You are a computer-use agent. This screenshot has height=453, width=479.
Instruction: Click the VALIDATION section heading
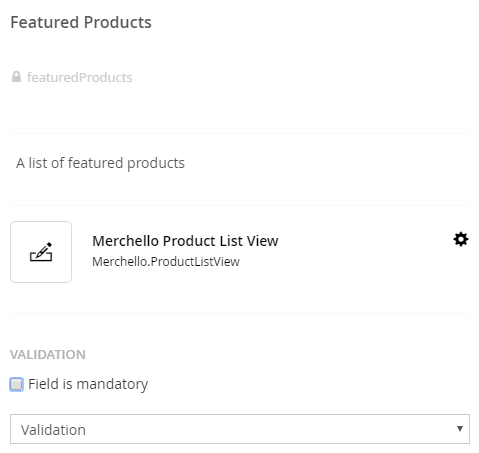48,354
